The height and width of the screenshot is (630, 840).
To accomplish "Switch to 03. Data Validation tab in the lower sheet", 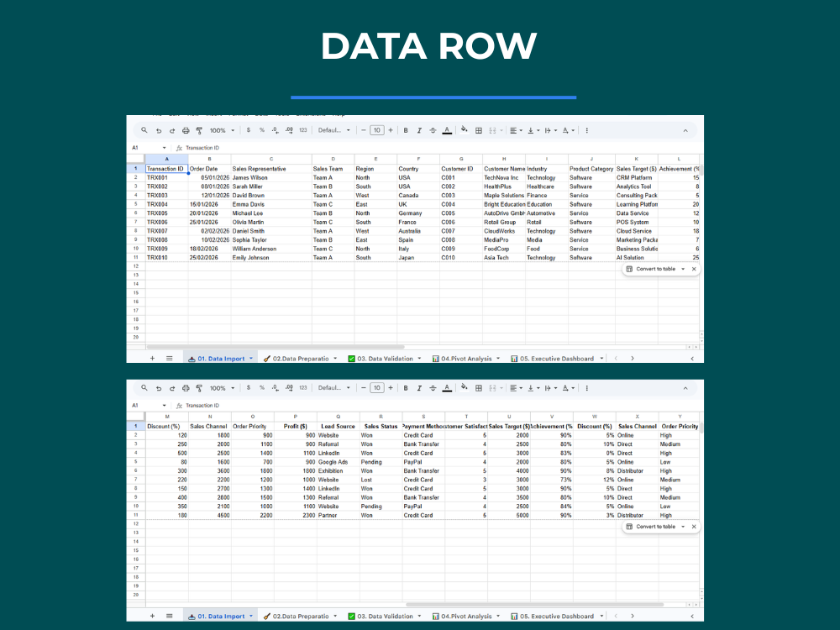I will click(384, 616).
